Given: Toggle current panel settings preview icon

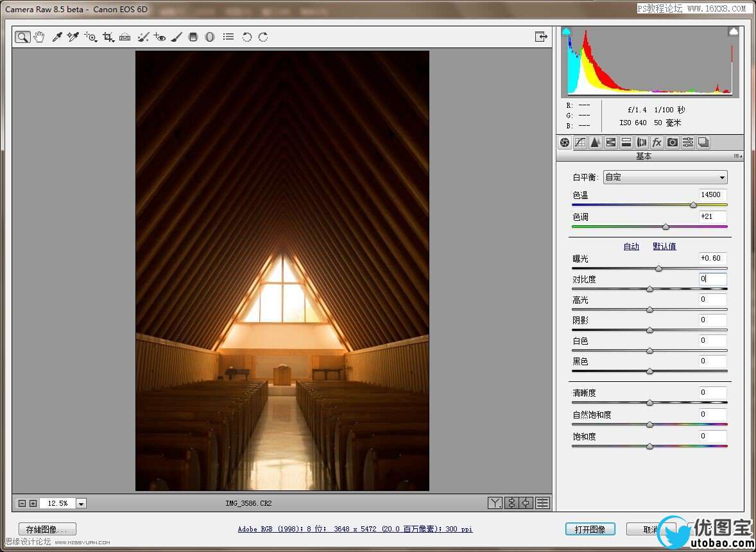Looking at the screenshot, I should 542,503.
